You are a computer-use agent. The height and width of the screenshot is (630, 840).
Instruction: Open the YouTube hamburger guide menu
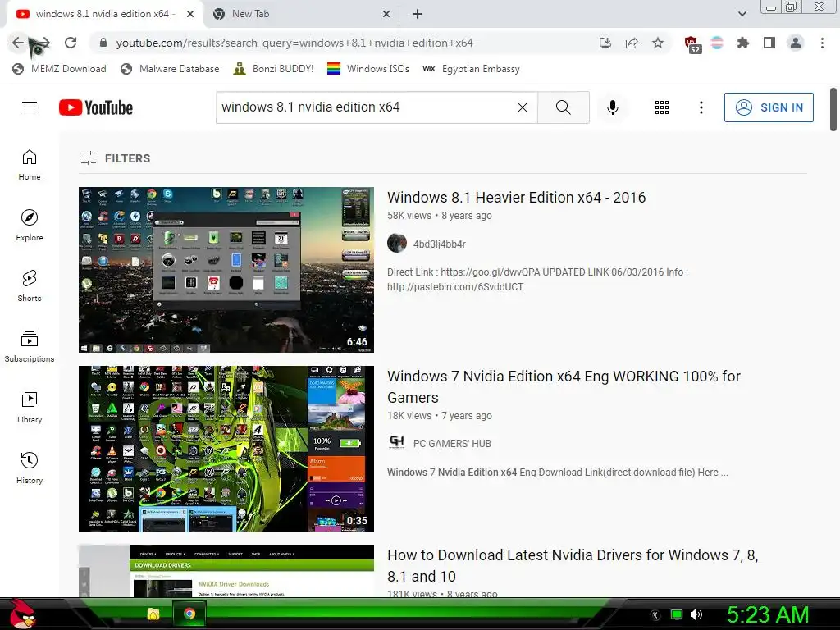[x=30, y=107]
